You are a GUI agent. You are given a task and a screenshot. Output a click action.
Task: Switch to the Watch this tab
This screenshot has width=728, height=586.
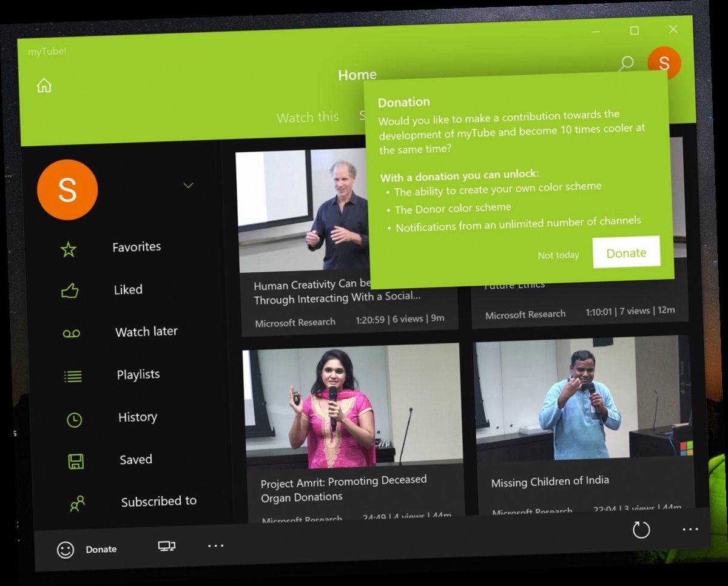coord(308,117)
